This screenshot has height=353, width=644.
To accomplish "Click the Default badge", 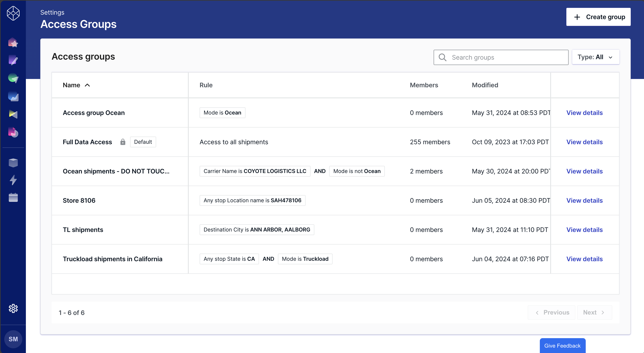I will pos(143,142).
